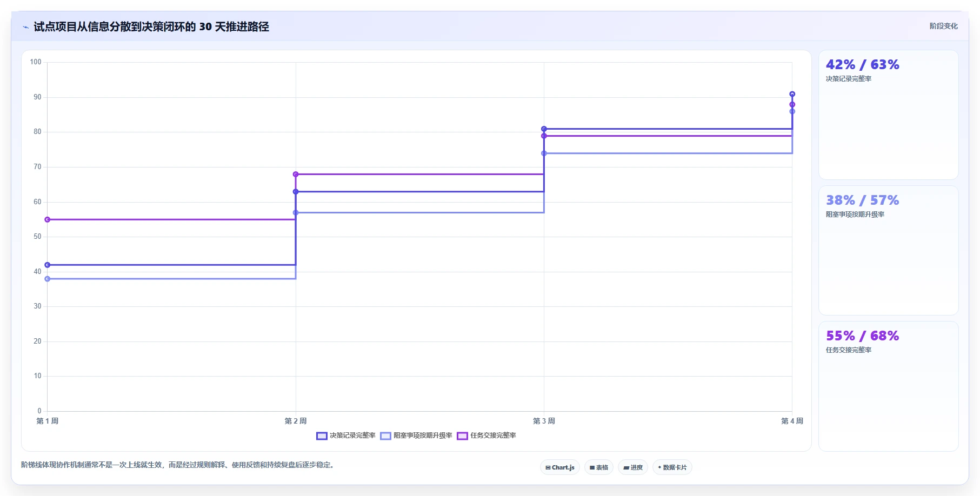
Task: Click the 阻塞事项按期升级率 week 3 point at 74
Action: point(544,153)
